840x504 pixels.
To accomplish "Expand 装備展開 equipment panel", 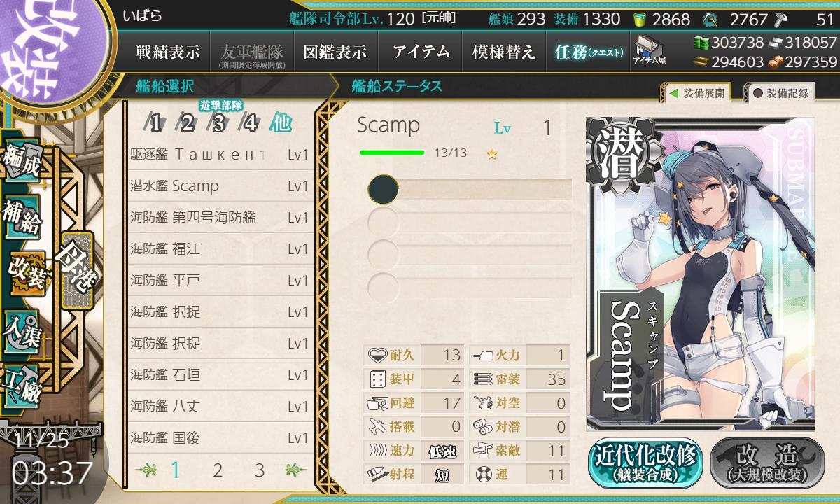I will coord(696,93).
